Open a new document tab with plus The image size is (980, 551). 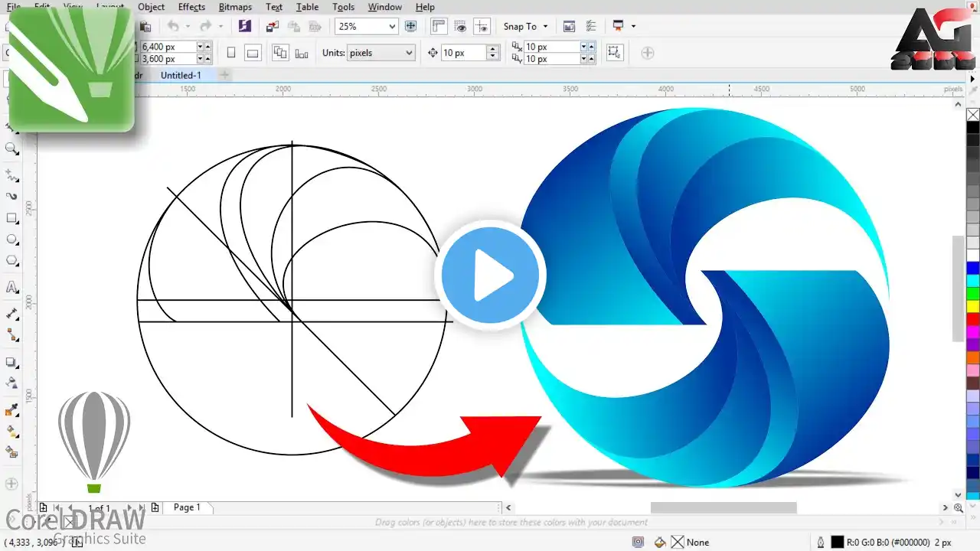224,75
